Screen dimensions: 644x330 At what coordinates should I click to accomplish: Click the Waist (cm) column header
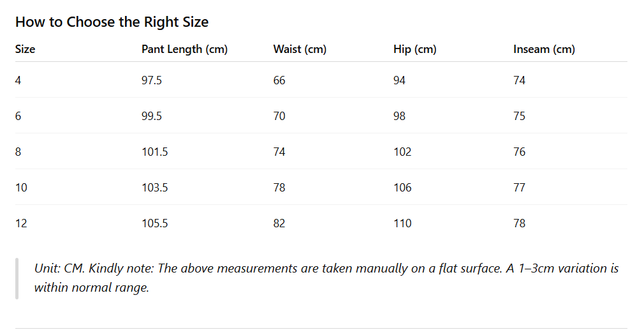[x=300, y=49]
